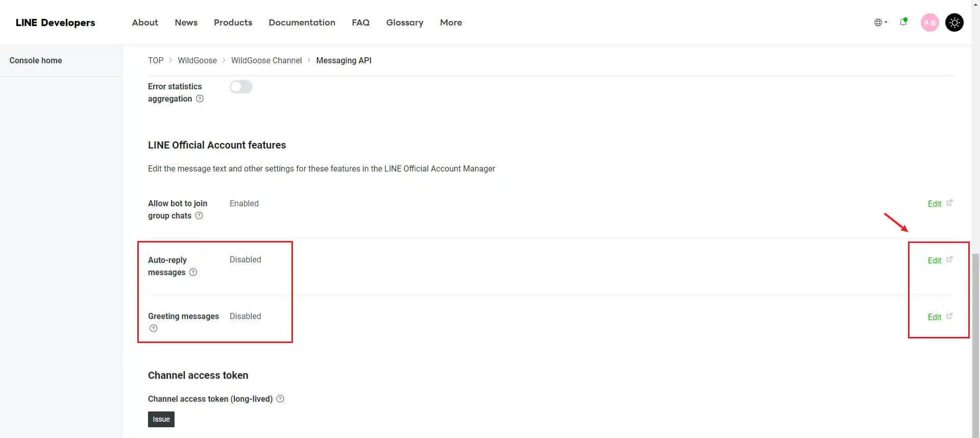Open the pink user profile avatar

point(929,22)
